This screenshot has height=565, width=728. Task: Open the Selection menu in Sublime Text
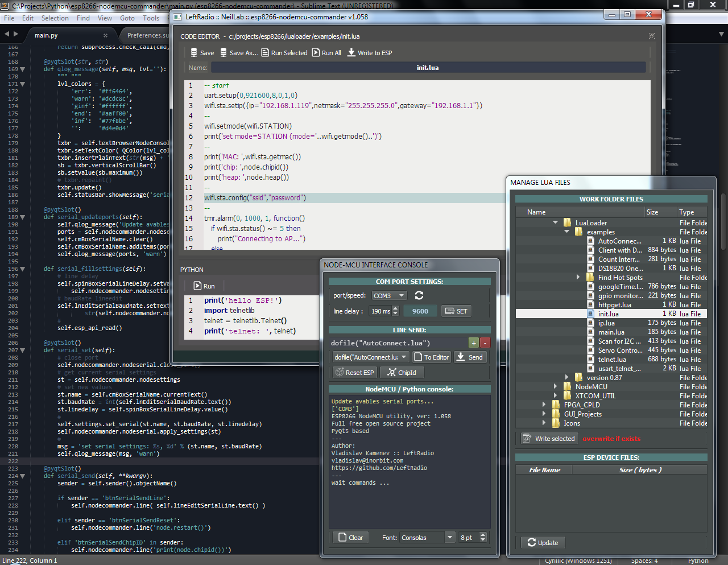coord(55,18)
